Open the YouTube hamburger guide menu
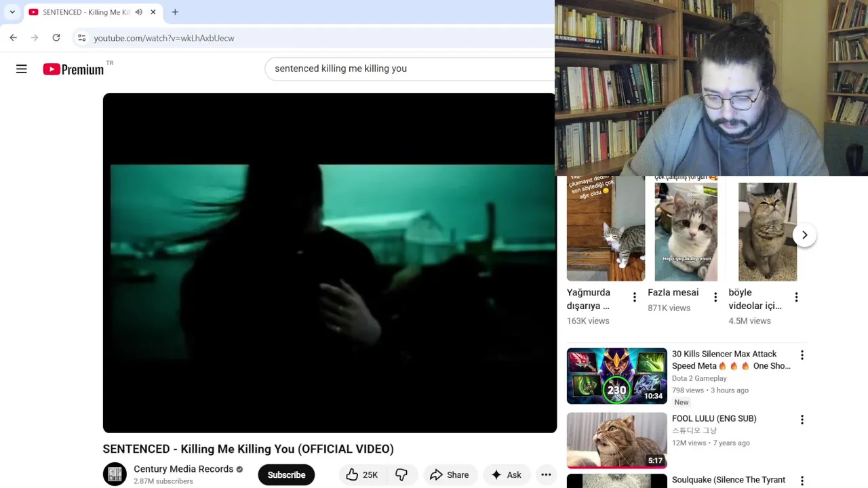 pyautogui.click(x=22, y=68)
